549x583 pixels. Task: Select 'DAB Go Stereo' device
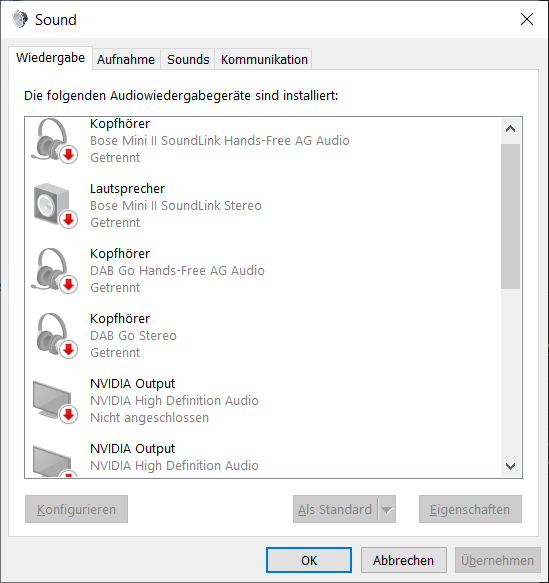pyautogui.click(x=133, y=336)
